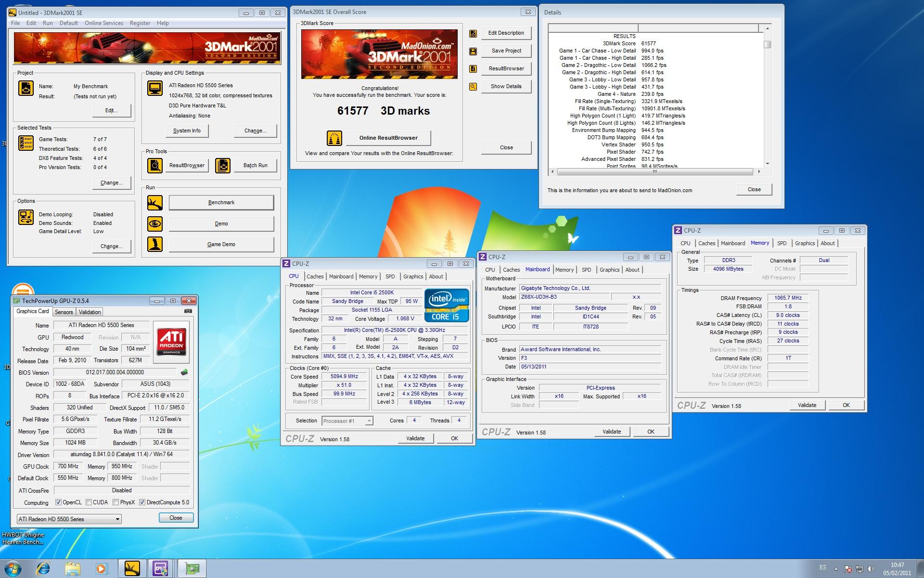The width and height of the screenshot is (924, 578).
Task: Open the ATI Radeon HD 5500 Series dropdown
Action: 69,519
